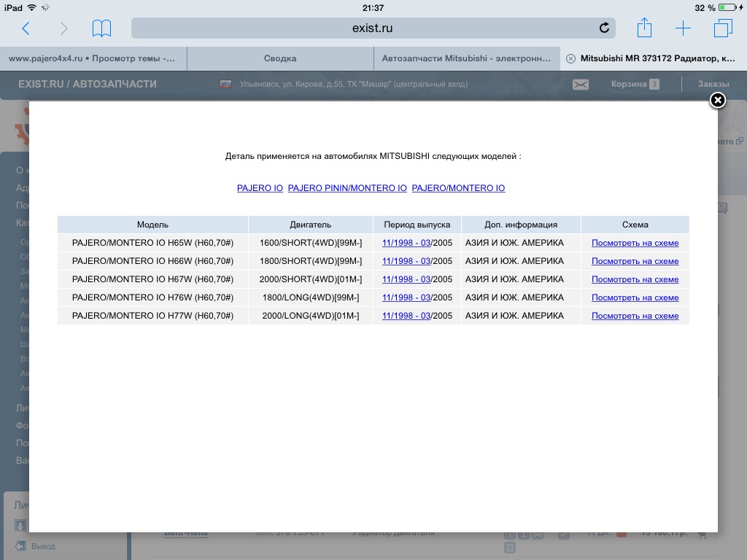
Task: Click Посмотреть на схеме for H77W
Action: pos(635,316)
